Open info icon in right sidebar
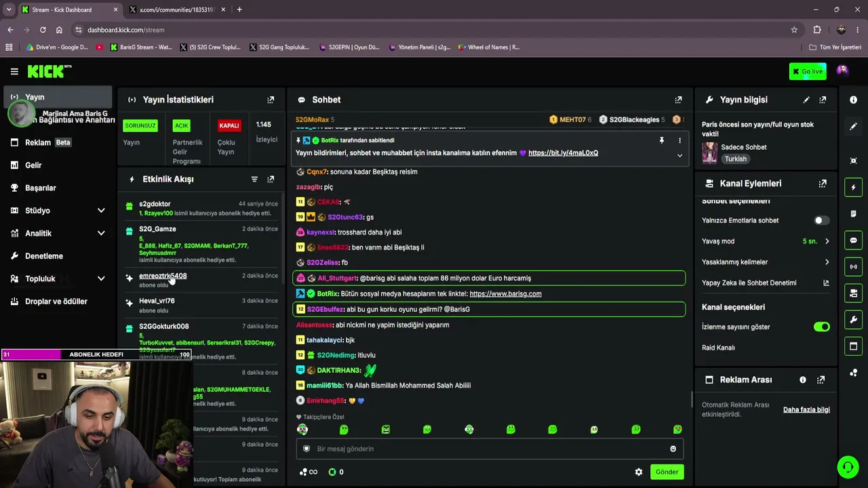 click(x=853, y=100)
